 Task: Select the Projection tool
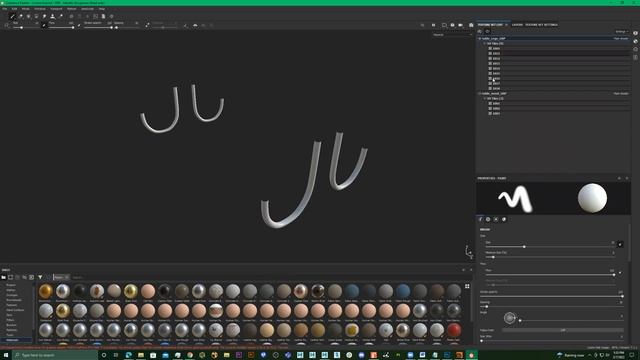(x=28, y=16)
